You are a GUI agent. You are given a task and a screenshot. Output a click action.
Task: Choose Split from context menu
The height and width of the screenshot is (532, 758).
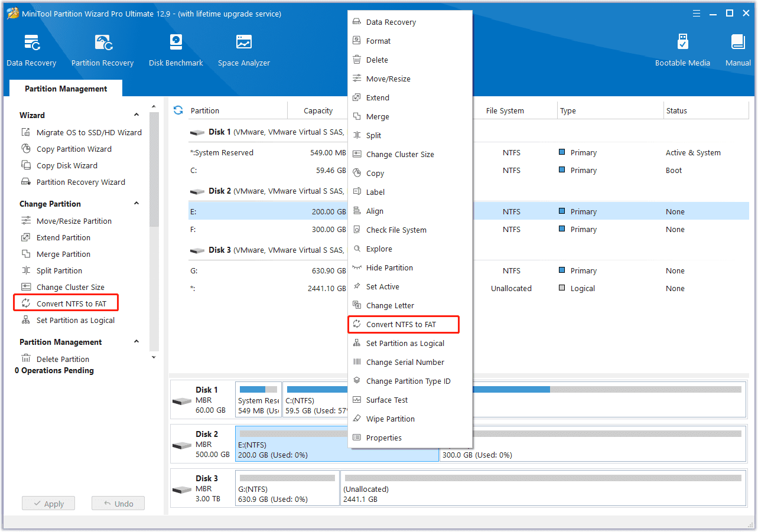click(x=409, y=135)
